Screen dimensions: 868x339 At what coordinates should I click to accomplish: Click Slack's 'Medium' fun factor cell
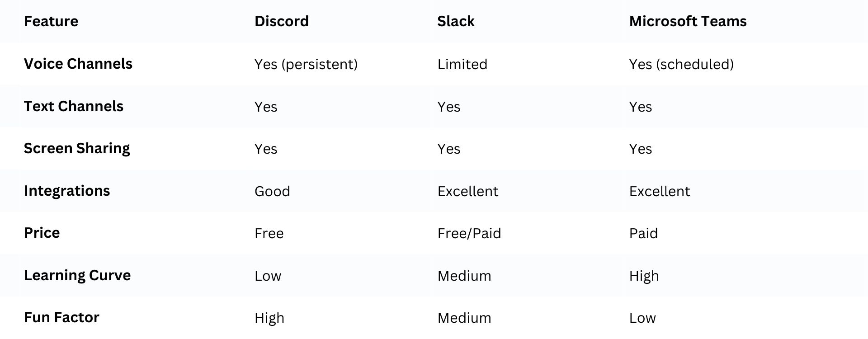(464, 318)
